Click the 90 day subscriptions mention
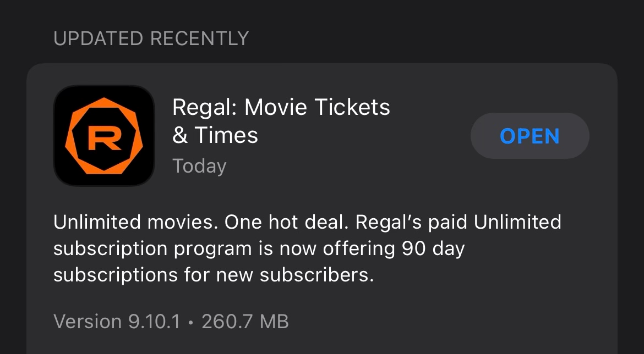This screenshot has width=644, height=354. (433, 248)
